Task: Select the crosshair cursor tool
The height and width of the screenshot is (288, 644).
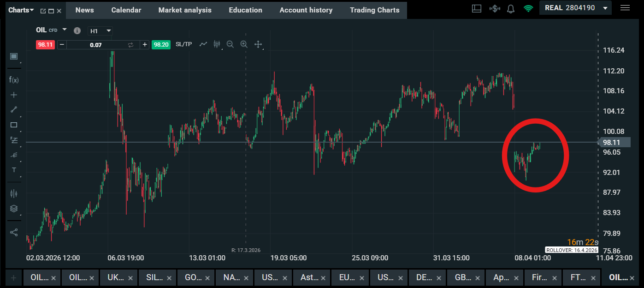Action: pos(14,95)
